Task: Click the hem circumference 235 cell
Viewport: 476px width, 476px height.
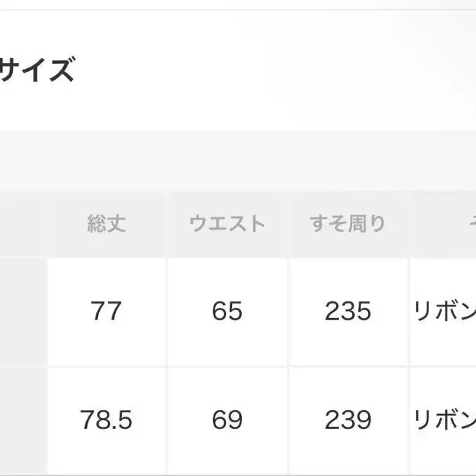Action: 348,312
